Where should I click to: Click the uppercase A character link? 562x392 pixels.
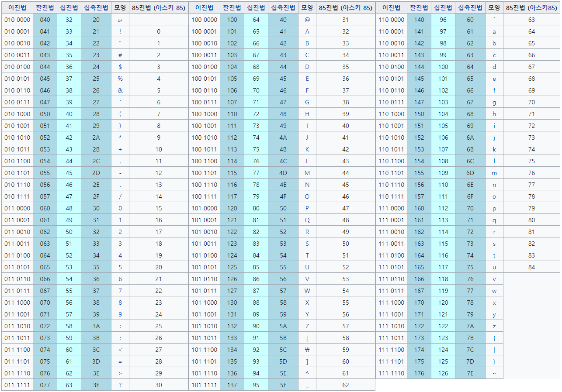[307, 31]
